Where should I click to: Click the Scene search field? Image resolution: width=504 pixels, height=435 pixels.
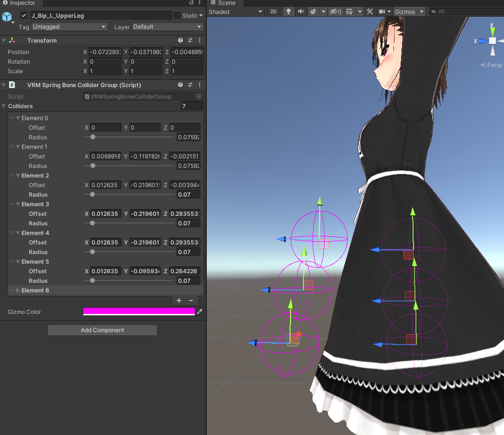pyautogui.click(x=467, y=11)
